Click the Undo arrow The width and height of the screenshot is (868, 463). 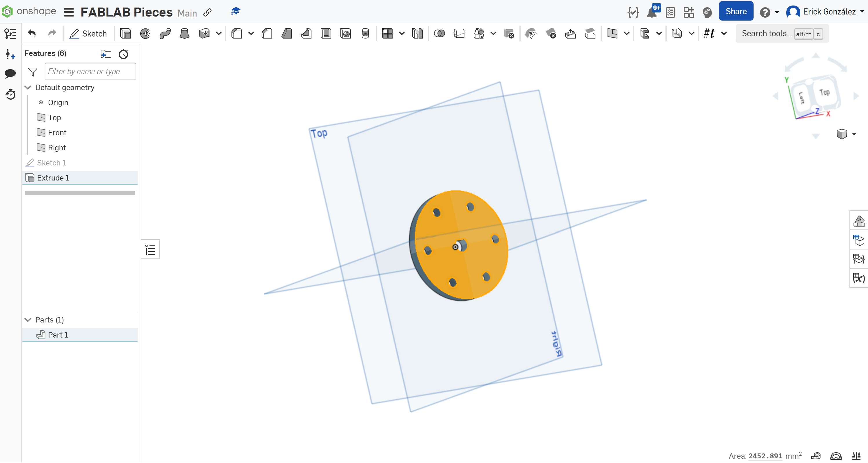coord(32,33)
